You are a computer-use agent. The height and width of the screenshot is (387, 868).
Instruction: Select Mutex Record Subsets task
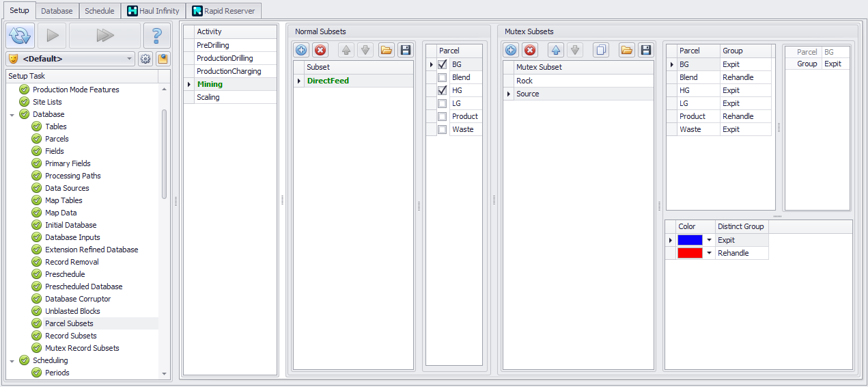point(82,348)
